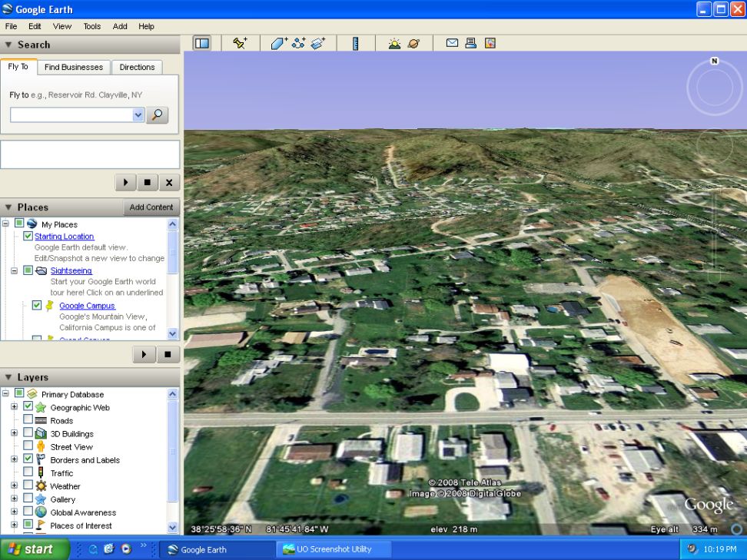
Task: Uncheck the Borders and Labels layer
Action: (28, 459)
